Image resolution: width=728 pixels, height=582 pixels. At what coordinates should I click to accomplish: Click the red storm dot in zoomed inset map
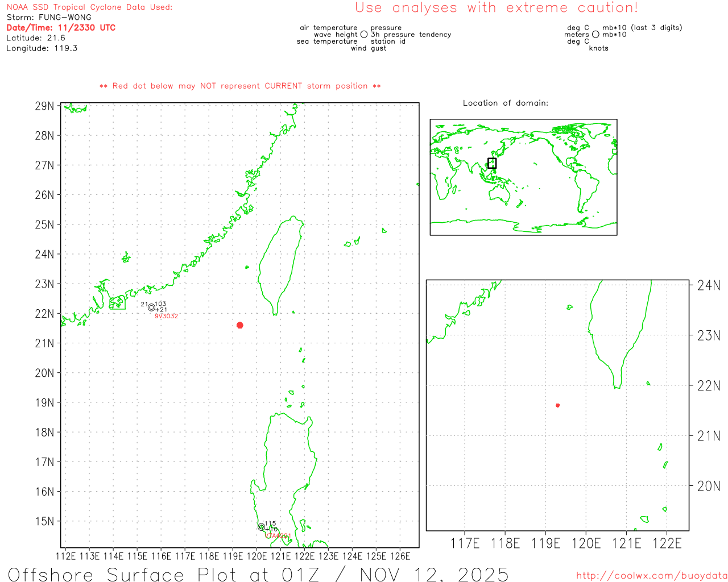click(x=557, y=405)
